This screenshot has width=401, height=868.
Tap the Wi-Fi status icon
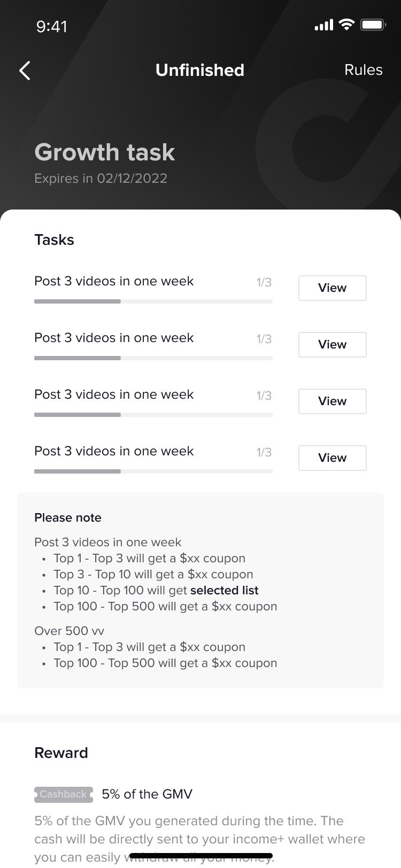[347, 25]
